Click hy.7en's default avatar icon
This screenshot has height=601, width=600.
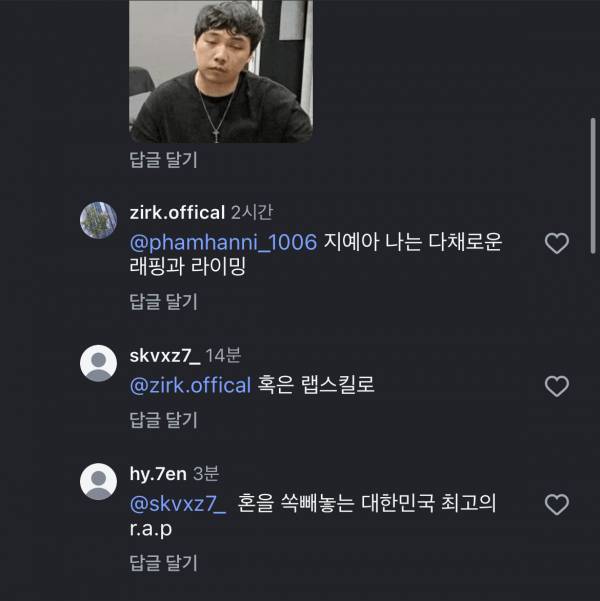[98, 480]
